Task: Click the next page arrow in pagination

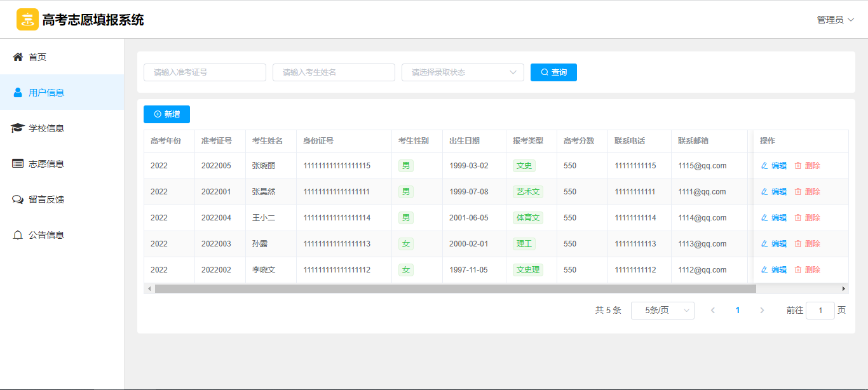Action: 762,311
